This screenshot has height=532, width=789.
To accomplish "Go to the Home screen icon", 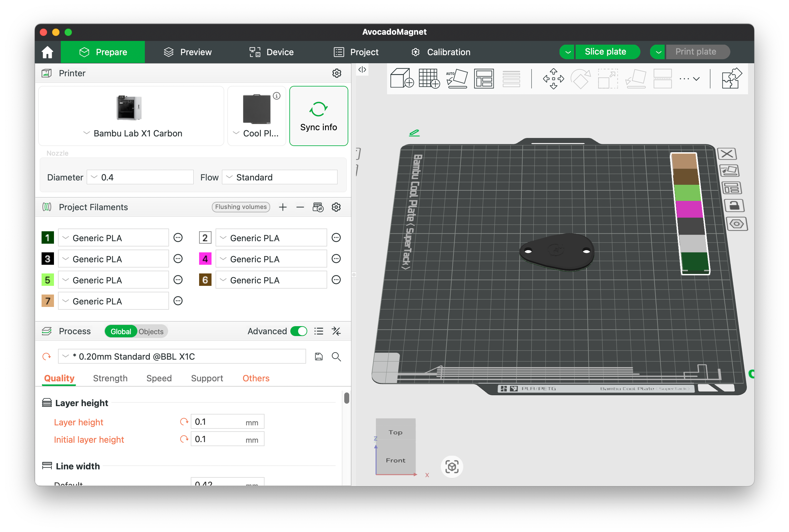I will [47, 52].
